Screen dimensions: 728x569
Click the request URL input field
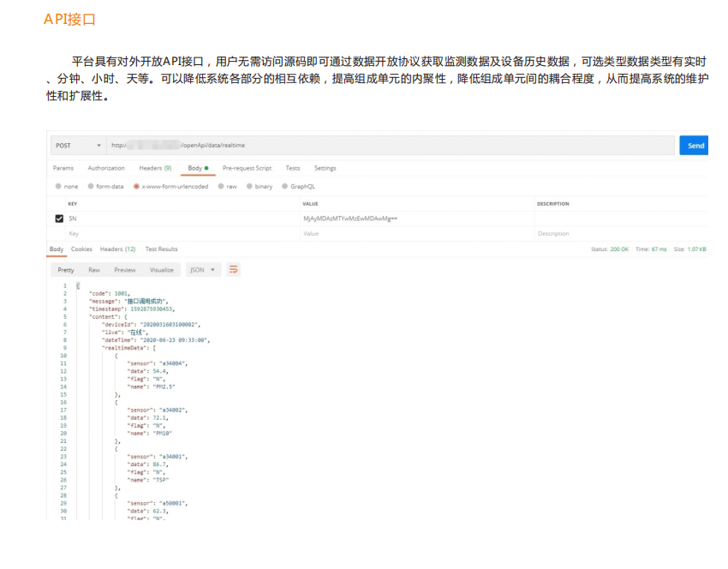(385, 146)
